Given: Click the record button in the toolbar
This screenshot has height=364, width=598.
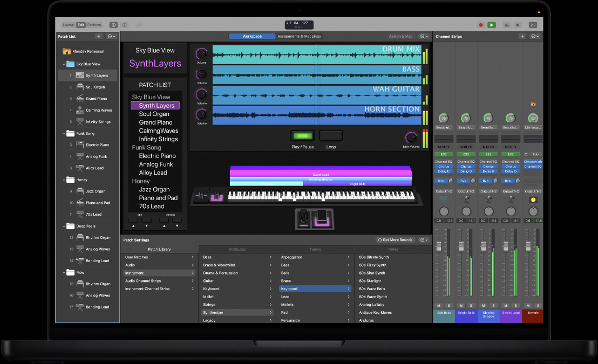Looking at the screenshot, I should (x=481, y=25).
